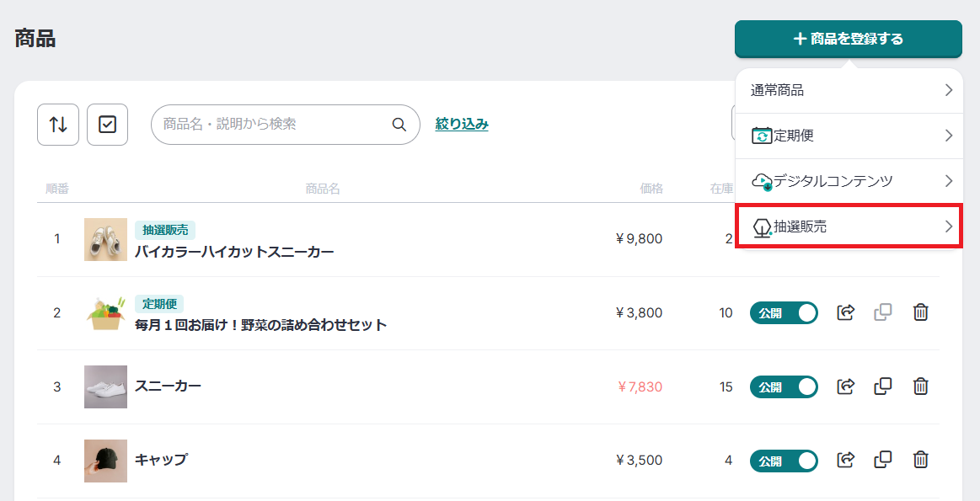Click duplicate icon for 野菜の詰め合わせセット
This screenshot has width=980, height=501.
882,312
